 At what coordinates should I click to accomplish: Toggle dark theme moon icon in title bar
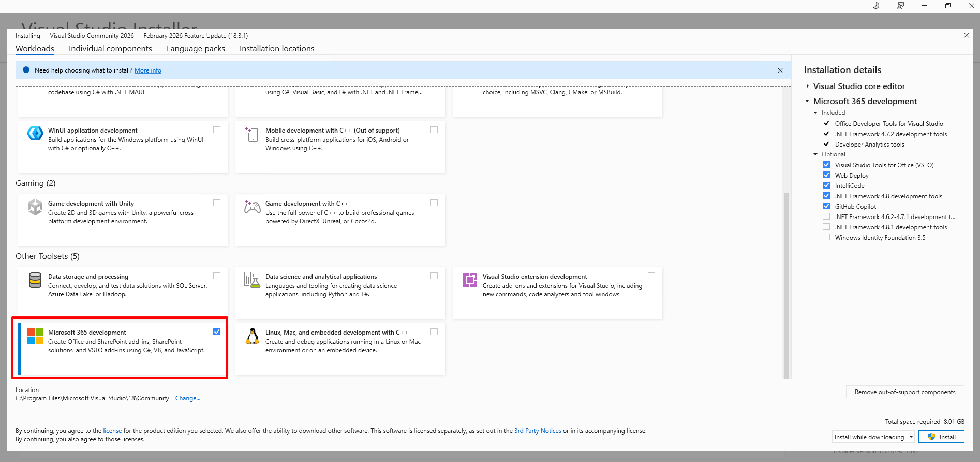(876, 6)
